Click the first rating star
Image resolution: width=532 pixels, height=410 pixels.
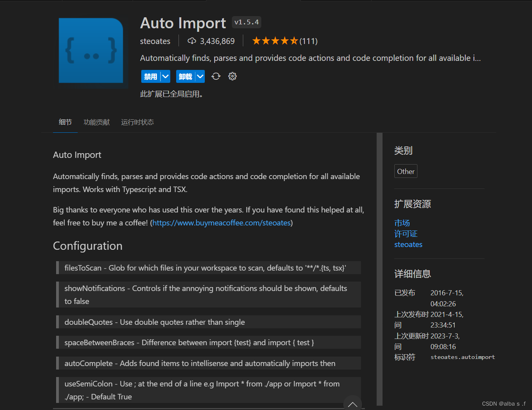pos(257,40)
